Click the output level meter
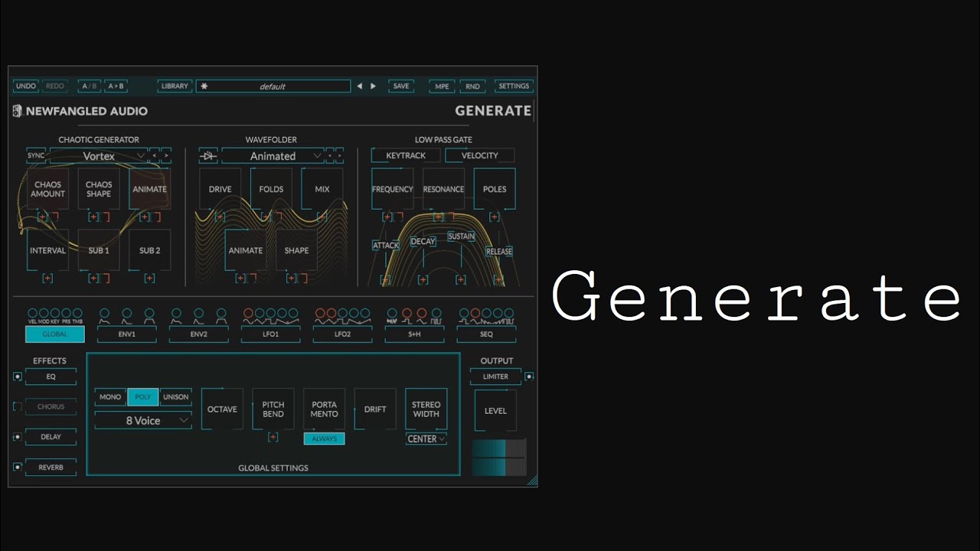This screenshot has height=551, width=980. tap(499, 458)
